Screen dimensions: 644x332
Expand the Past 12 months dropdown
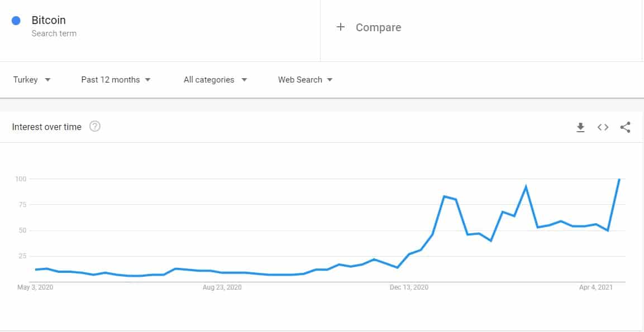click(x=116, y=80)
